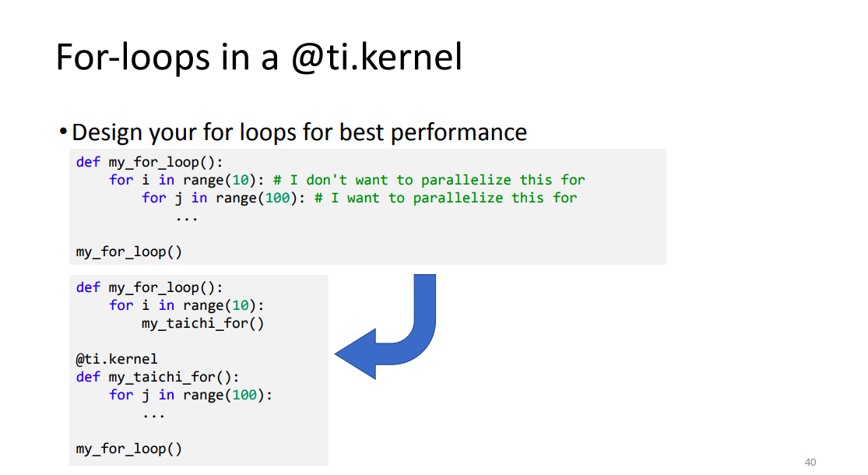Viewport: 868px width, 475px height.
Task: Click 'def my_taichi_for():' definition line
Action: coord(157,377)
